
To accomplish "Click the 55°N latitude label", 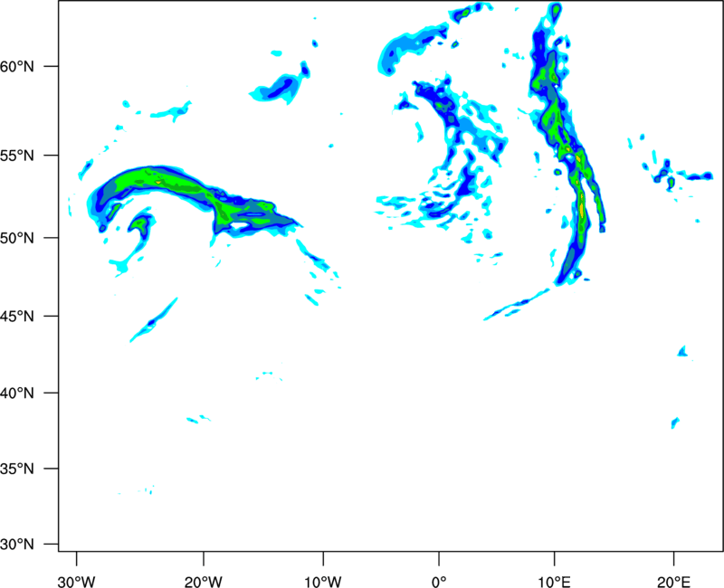I will tap(17, 156).
